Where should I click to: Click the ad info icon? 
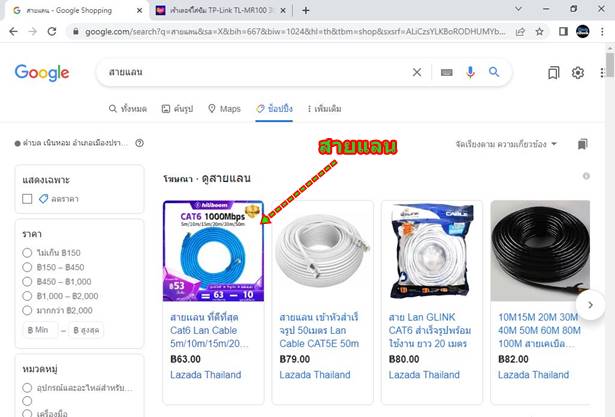click(586, 176)
